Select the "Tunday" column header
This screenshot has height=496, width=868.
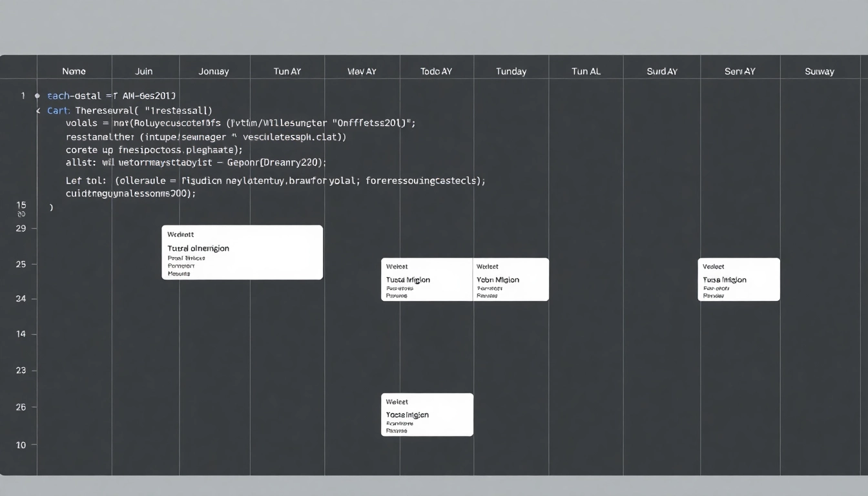click(511, 72)
